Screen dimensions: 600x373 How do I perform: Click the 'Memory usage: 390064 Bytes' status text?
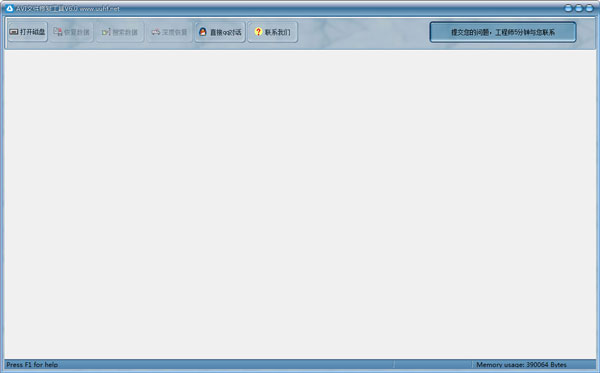click(521, 365)
